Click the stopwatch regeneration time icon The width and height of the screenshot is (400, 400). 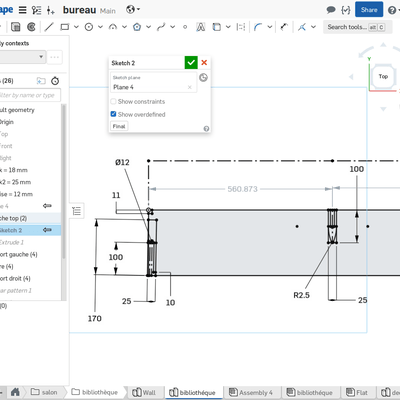55,81
